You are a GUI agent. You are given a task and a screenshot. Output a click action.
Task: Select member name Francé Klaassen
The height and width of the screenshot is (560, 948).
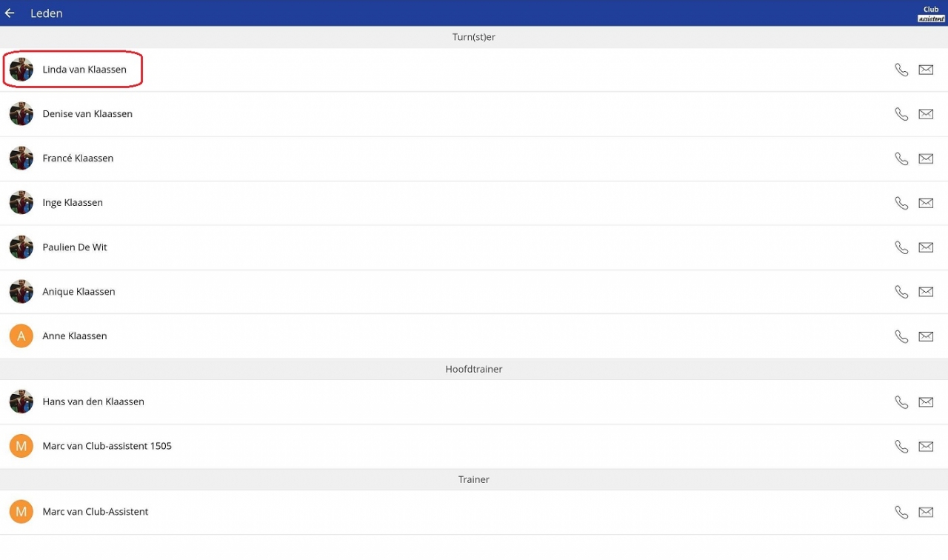(78, 159)
